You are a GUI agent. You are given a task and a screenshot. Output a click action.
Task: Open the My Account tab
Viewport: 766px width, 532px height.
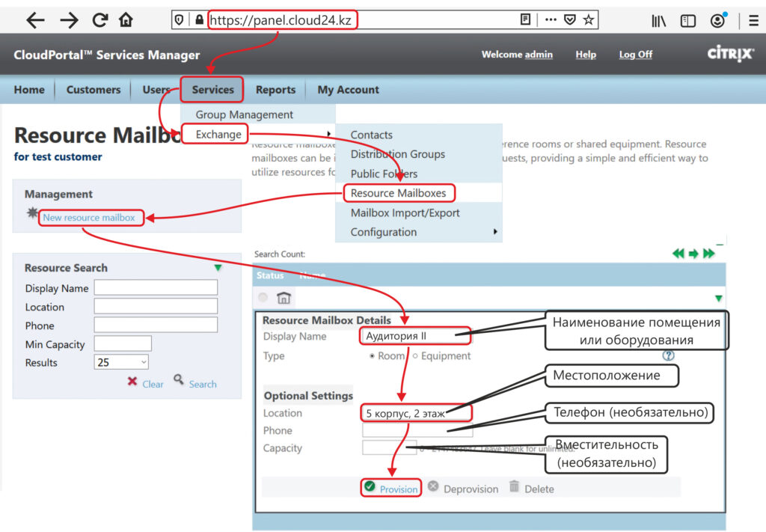point(348,90)
